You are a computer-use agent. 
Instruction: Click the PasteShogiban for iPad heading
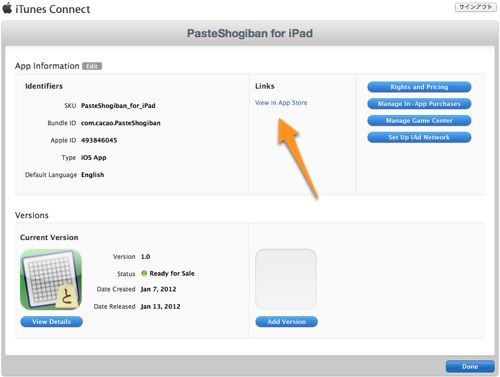click(250, 33)
